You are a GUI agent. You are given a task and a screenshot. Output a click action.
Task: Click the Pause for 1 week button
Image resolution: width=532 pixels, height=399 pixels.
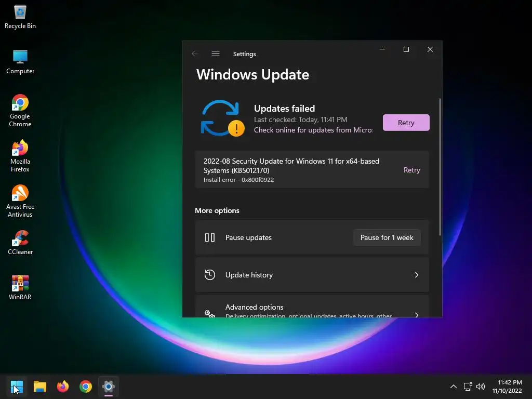point(387,237)
